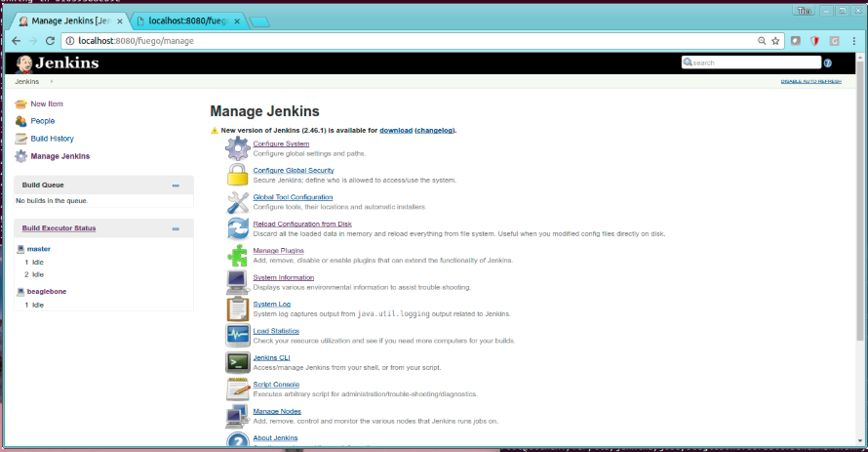
Task: Click the Manage Jenkins gear sidebar icon
Action: click(x=21, y=156)
